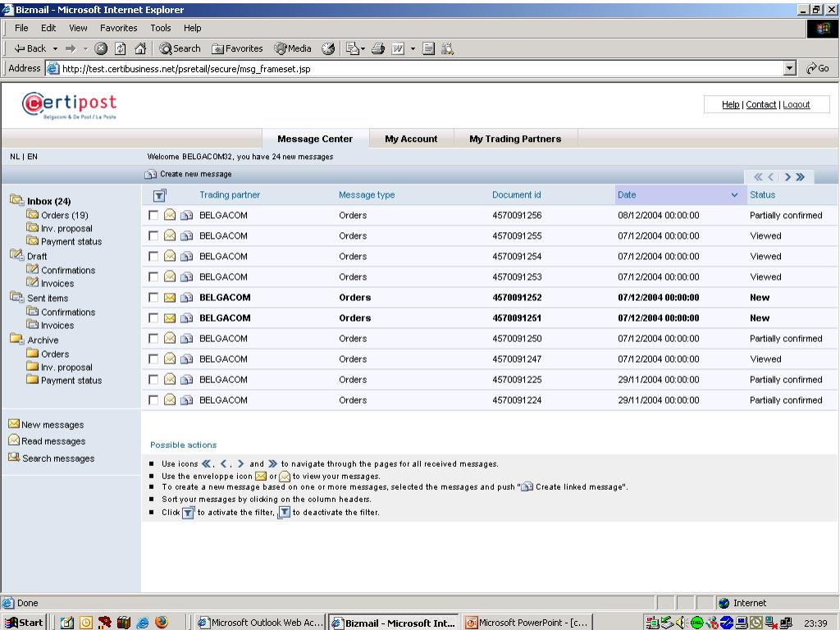Viewport: 840px width, 630px height.
Task: Open the Edit-with-Word dropdown arrow
Action: [413, 48]
